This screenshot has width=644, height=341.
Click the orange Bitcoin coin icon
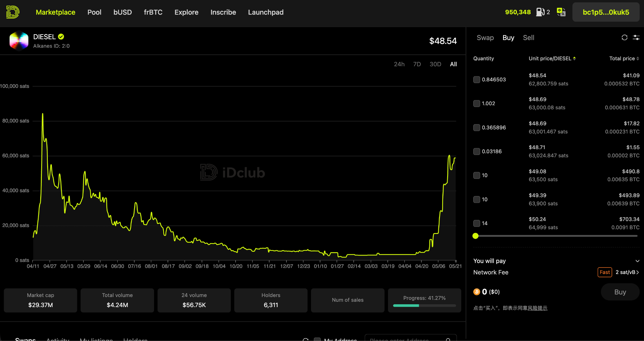(x=477, y=292)
